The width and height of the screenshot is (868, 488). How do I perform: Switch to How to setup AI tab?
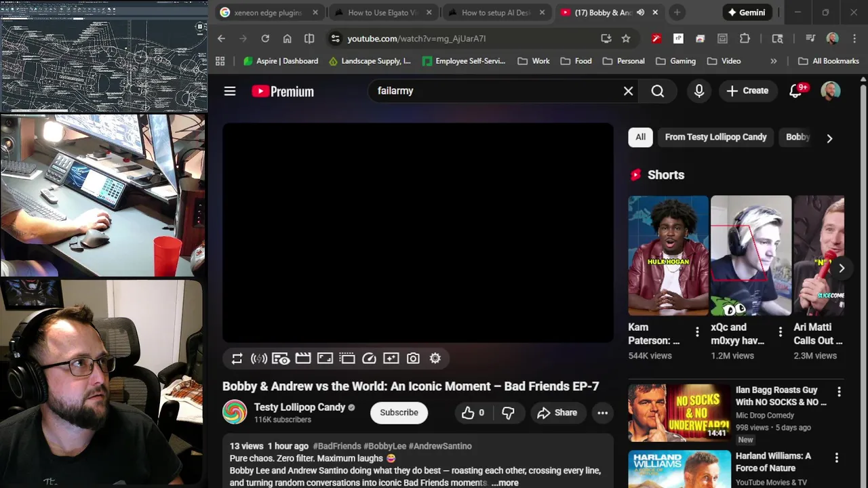pyautogui.click(x=496, y=12)
